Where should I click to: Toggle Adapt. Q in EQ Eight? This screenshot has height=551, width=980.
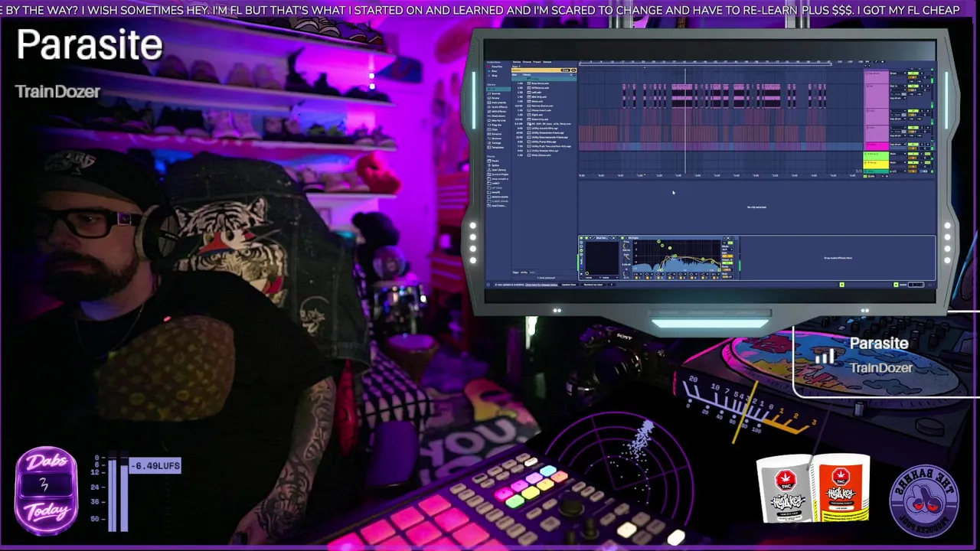coord(727,263)
